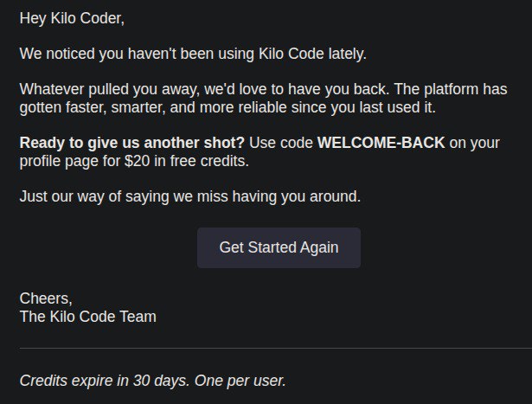Click the "Cheers," sign-off

pyautogui.click(x=46, y=298)
